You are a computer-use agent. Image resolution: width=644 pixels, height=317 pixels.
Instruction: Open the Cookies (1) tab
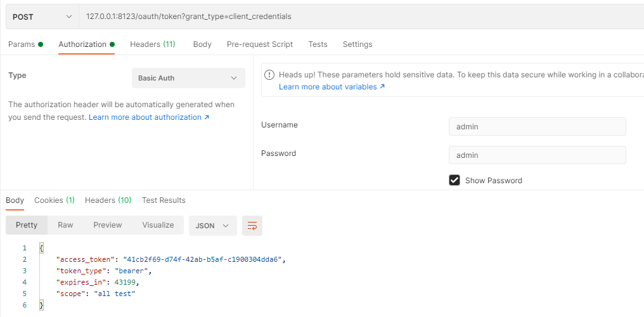pyautogui.click(x=55, y=200)
